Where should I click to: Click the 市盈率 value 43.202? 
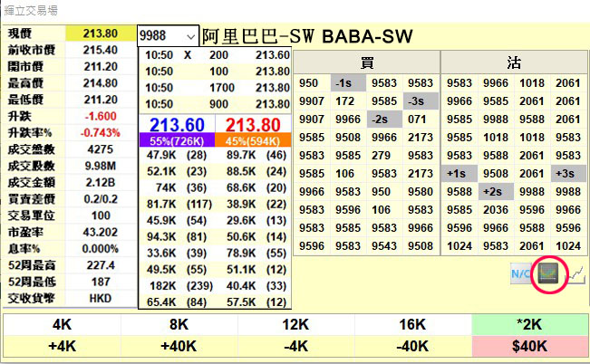[101, 232]
